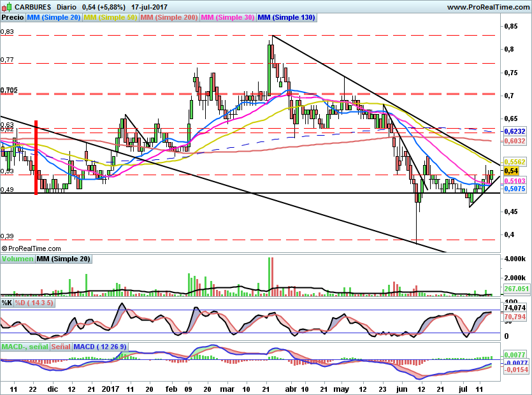Click the %K stochastic label
532x395 pixels.
point(6,303)
